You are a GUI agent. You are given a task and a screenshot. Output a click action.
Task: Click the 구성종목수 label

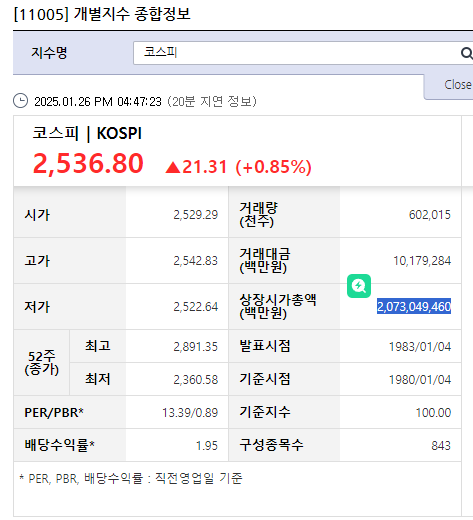click(271, 445)
